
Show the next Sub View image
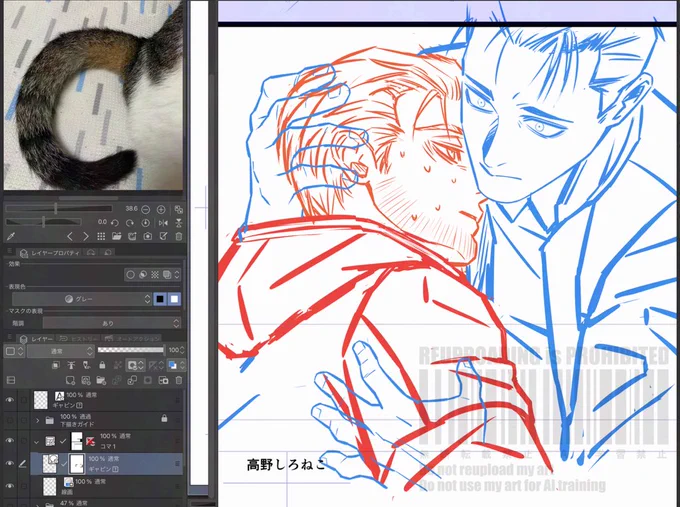pyautogui.click(x=85, y=236)
